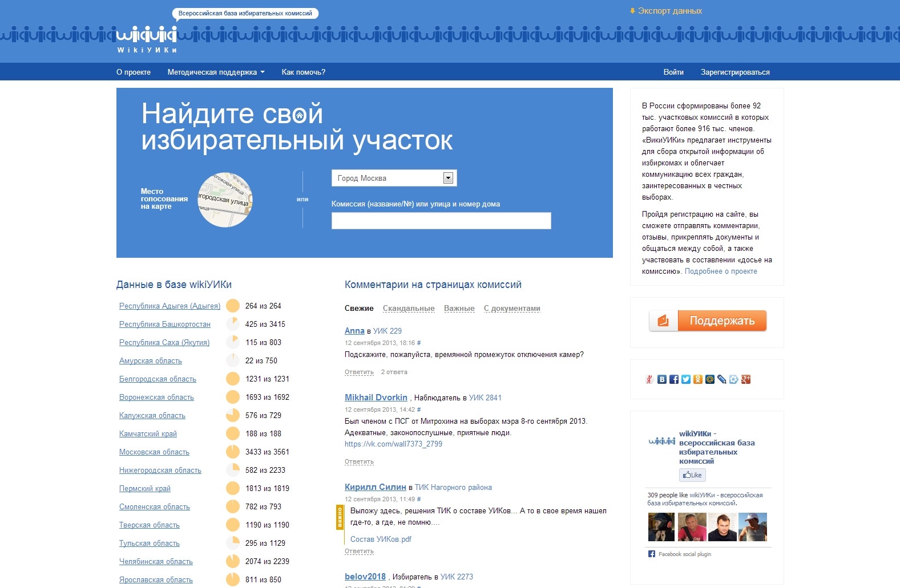Share using the Google Plus icon
Viewport: 900px width, 588px height.
746,379
